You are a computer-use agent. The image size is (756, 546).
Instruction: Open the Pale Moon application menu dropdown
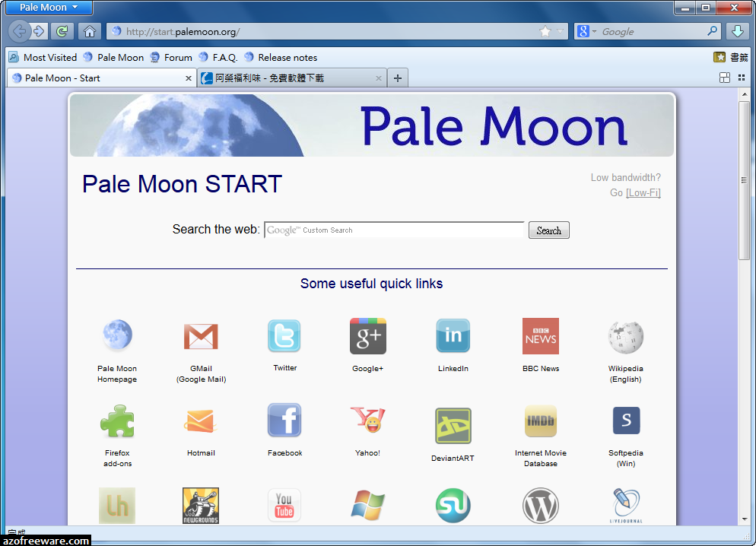coord(49,8)
